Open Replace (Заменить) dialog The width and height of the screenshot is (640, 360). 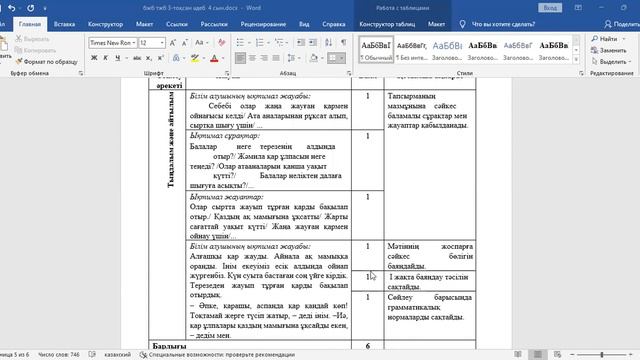[x=609, y=50]
